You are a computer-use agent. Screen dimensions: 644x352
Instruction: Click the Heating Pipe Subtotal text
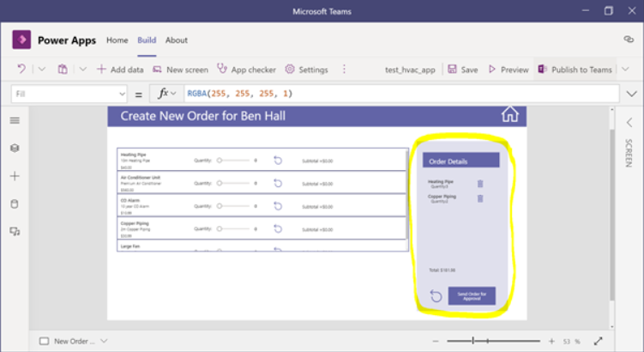(x=317, y=161)
